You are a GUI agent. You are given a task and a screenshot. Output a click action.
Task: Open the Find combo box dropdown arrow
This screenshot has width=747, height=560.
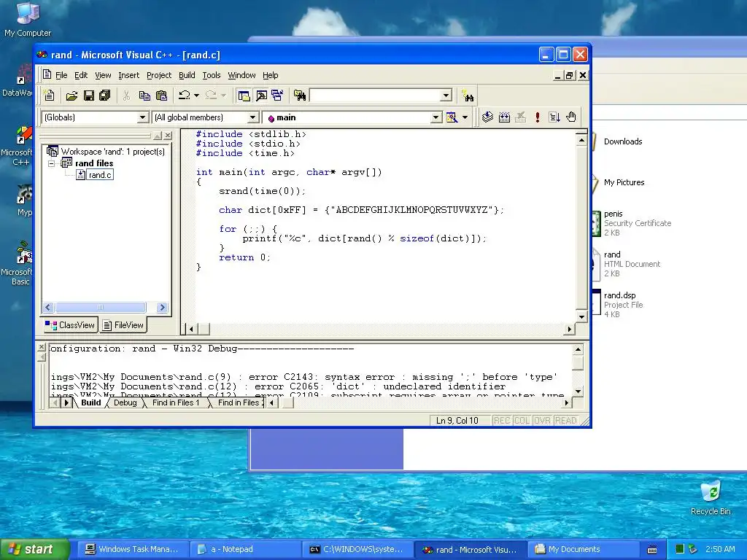coord(446,96)
